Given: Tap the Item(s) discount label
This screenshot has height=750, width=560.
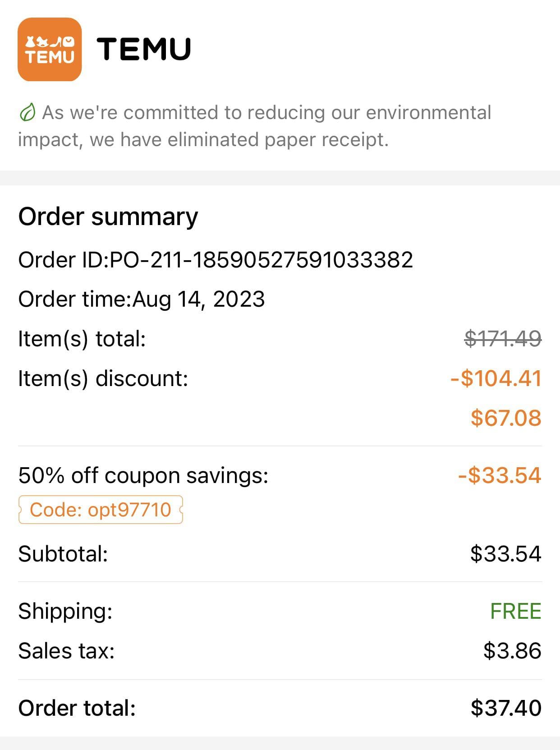Looking at the screenshot, I should point(103,378).
